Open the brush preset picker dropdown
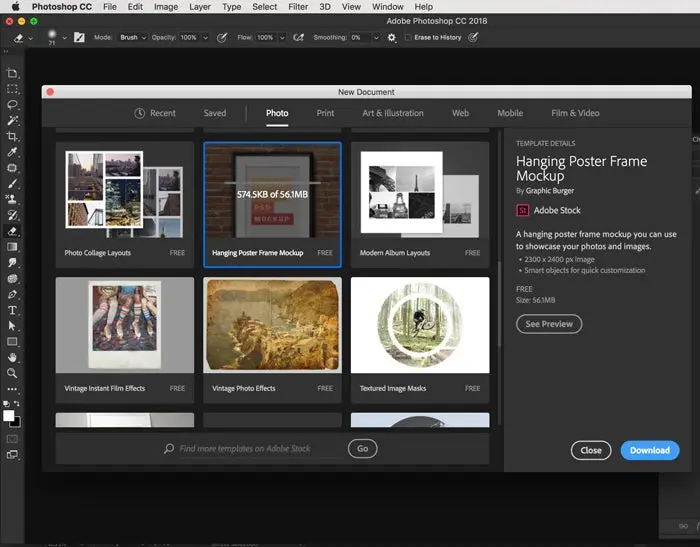Viewport: 700px width, 547px height. click(x=65, y=38)
